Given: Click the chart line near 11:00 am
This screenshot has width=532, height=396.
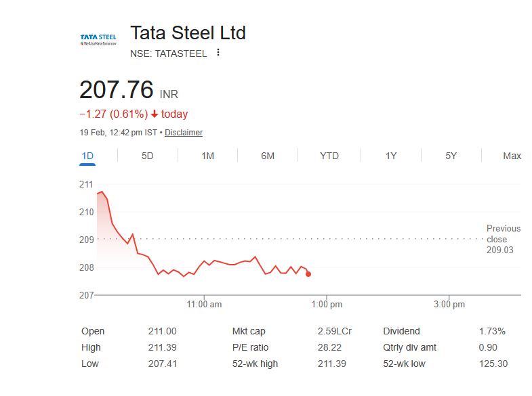Looking at the screenshot, I should (x=204, y=261).
